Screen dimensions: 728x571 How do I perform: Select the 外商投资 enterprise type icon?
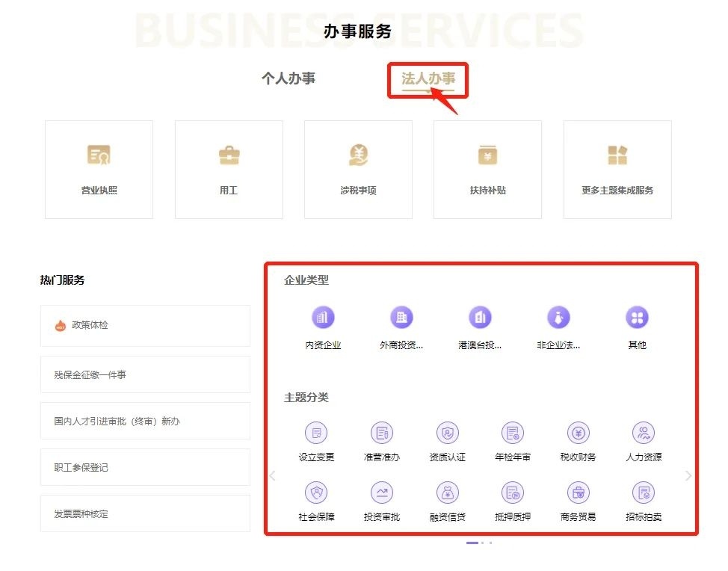click(401, 318)
